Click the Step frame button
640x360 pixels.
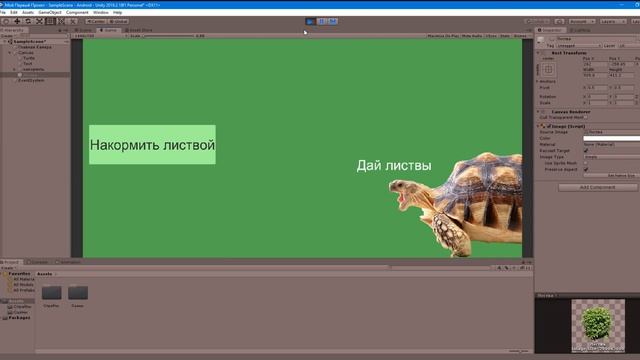point(333,21)
